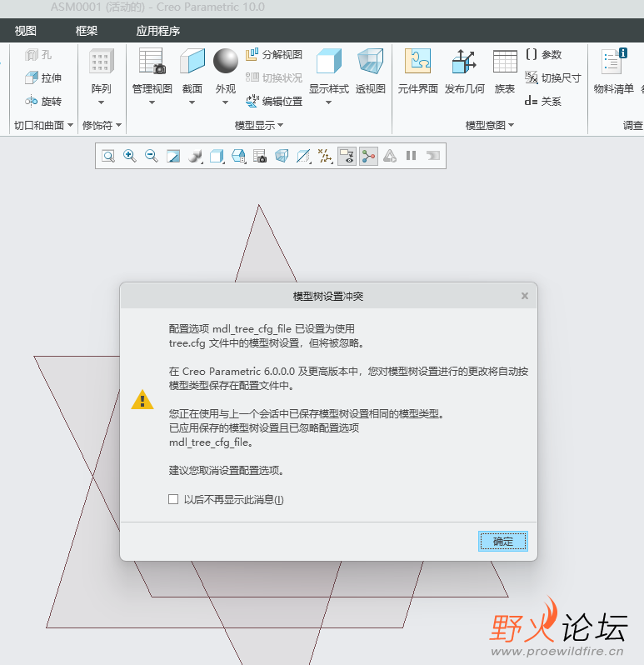Select the Revolve (旋转) tool
Screen dimensions: 644x665
click(43, 101)
